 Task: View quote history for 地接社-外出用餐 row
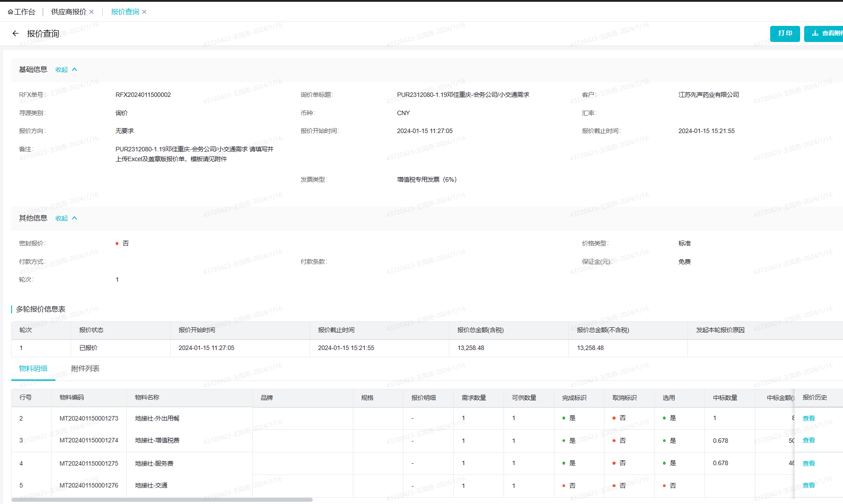(809, 418)
